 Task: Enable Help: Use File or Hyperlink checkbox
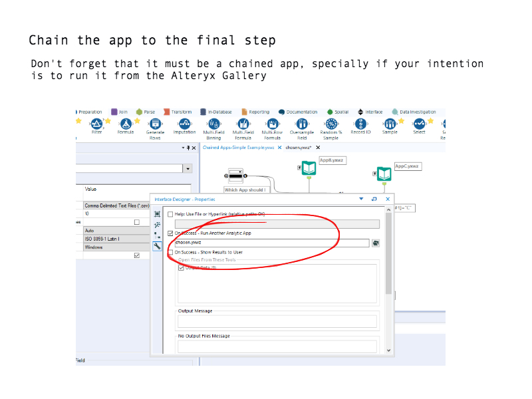click(171, 214)
